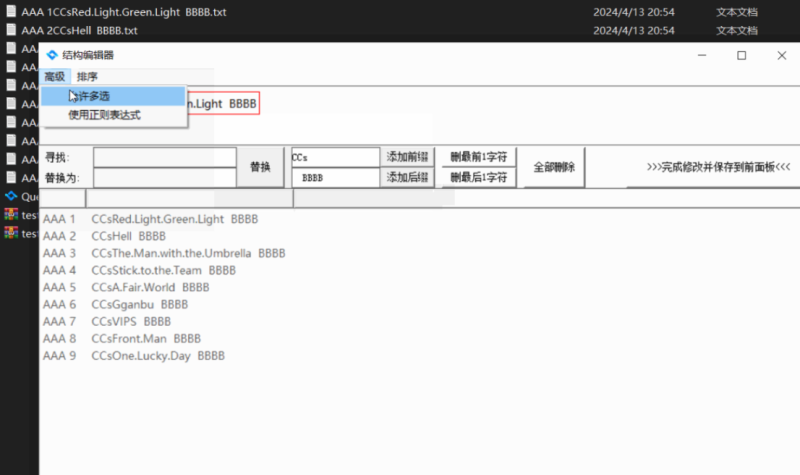
Task: Click the first WinRAR archive icon at left
Action: [x=12, y=214]
